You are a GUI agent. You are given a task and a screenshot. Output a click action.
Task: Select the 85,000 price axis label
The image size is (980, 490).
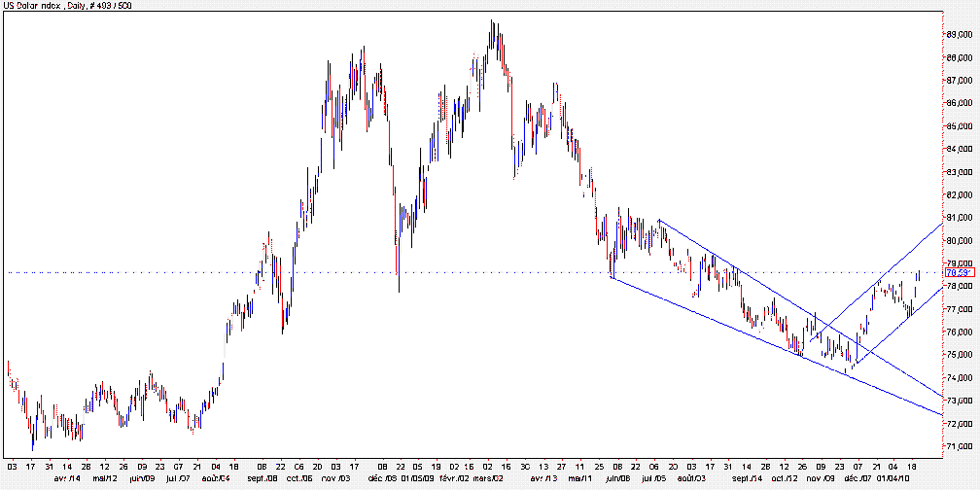[961, 126]
